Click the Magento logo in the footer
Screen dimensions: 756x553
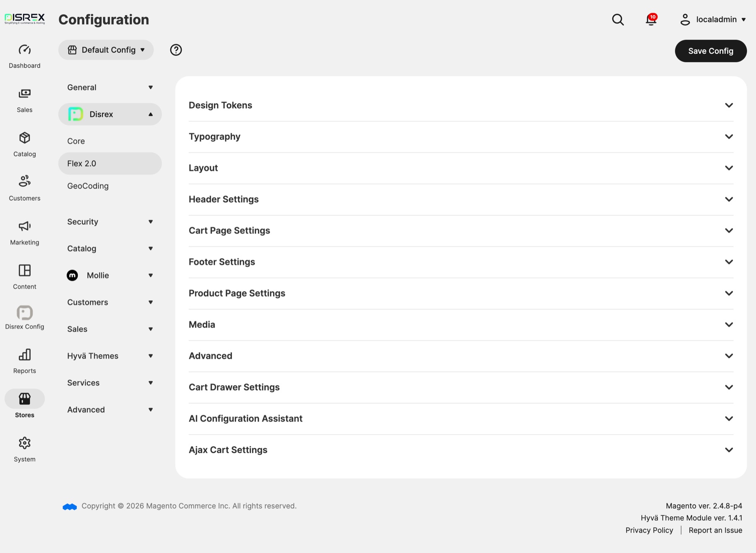pyautogui.click(x=70, y=507)
